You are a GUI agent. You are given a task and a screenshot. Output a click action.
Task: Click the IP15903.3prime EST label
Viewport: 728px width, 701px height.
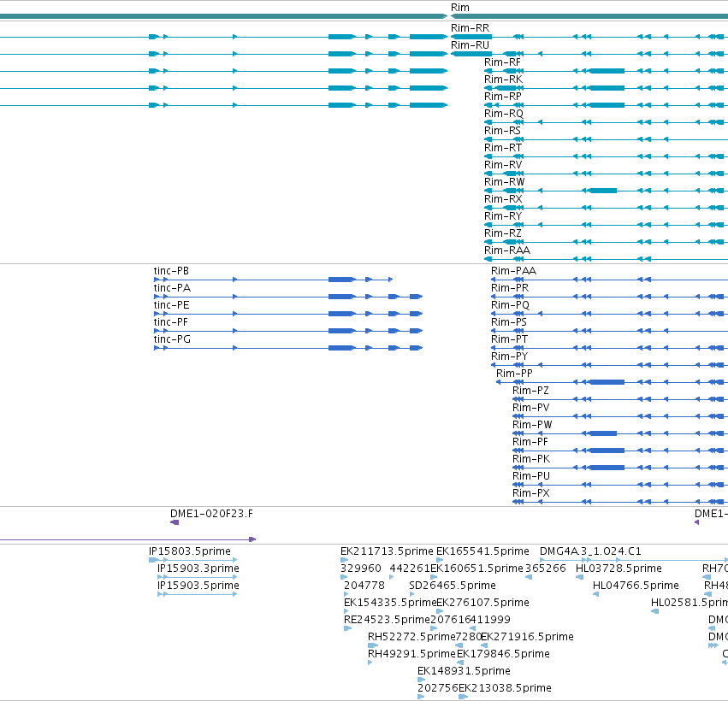[198, 568]
